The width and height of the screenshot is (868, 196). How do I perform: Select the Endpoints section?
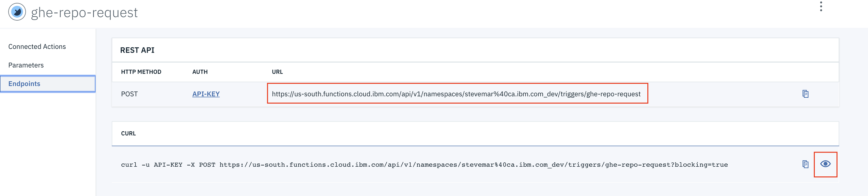click(48, 84)
